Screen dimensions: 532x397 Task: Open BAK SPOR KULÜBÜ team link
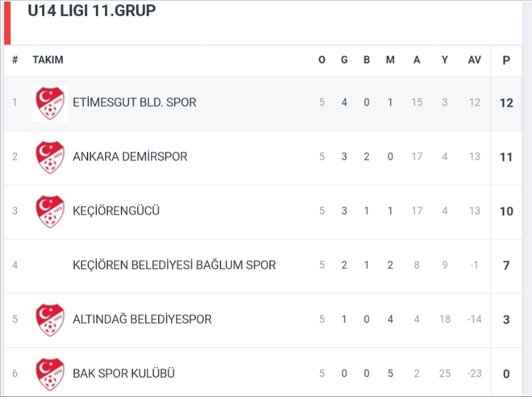[123, 374]
